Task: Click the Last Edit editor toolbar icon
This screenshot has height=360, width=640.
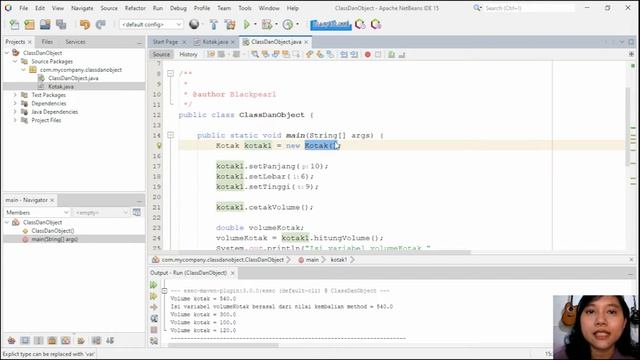Action: click(x=211, y=54)
